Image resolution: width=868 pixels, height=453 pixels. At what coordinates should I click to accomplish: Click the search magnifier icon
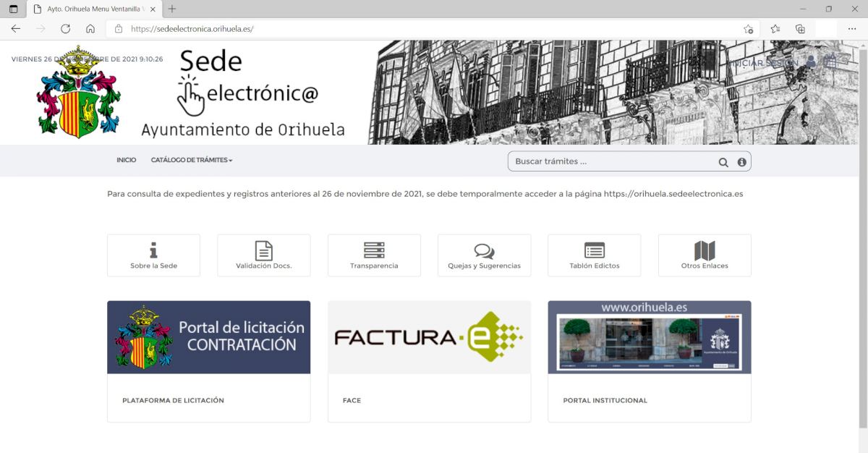click(x=723, y=162)
